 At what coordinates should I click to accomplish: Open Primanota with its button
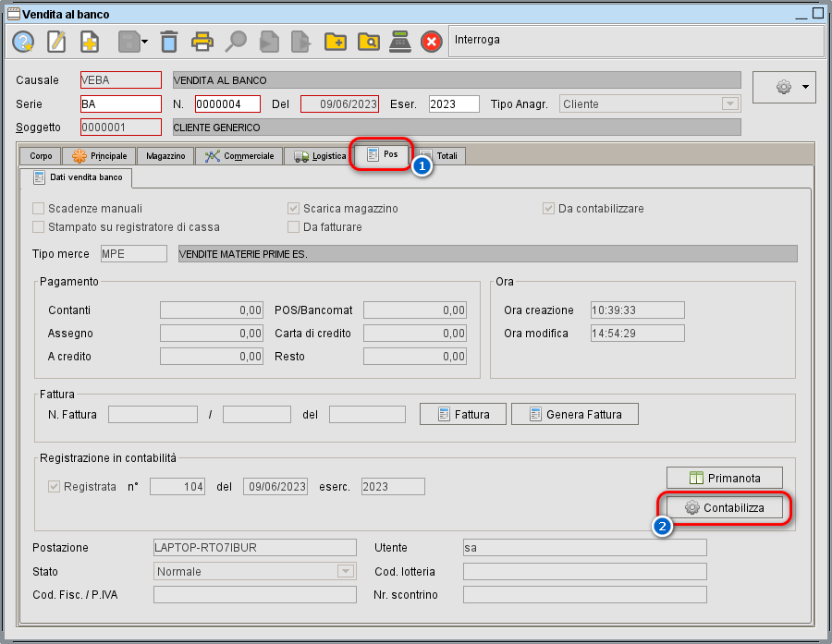tap(724, 478)
